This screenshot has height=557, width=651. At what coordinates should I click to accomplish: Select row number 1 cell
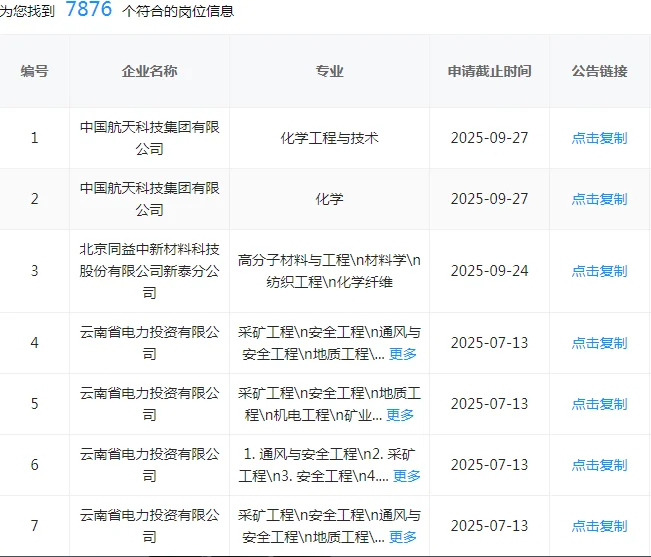[x=34, y=138]
